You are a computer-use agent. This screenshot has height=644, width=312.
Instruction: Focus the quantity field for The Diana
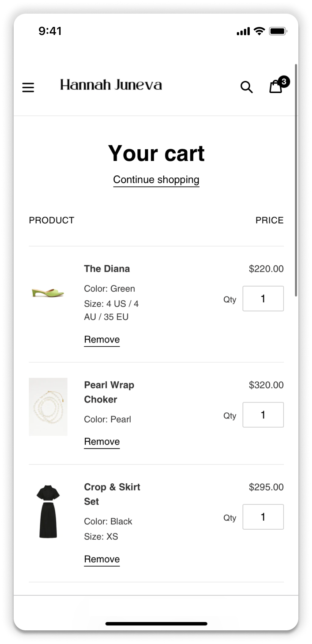coord(263,298)
